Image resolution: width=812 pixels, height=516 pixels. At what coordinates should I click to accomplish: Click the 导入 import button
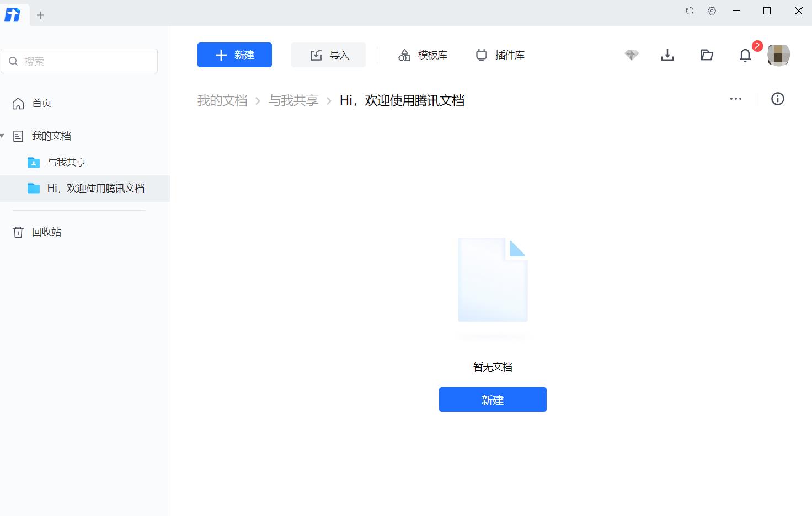(328, 55)
